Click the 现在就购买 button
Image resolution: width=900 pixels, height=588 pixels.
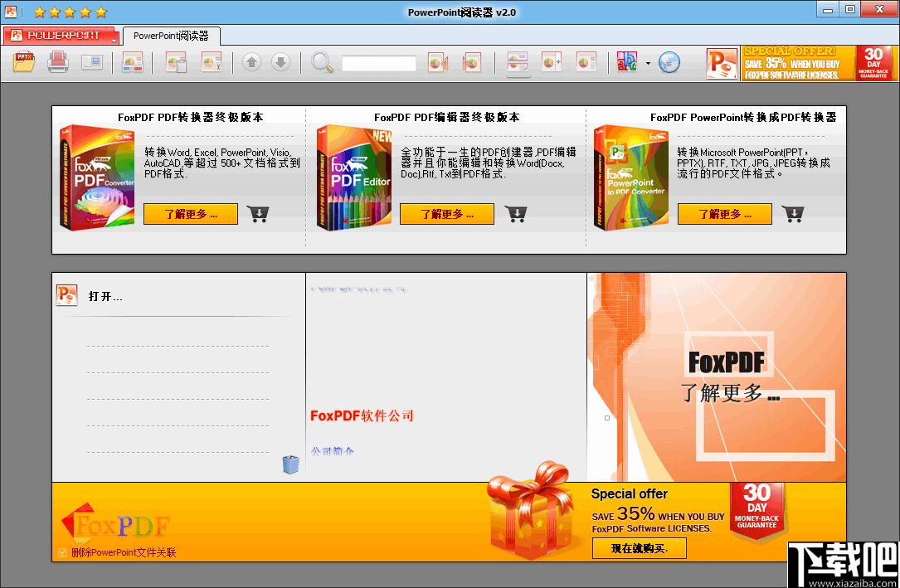640,548
